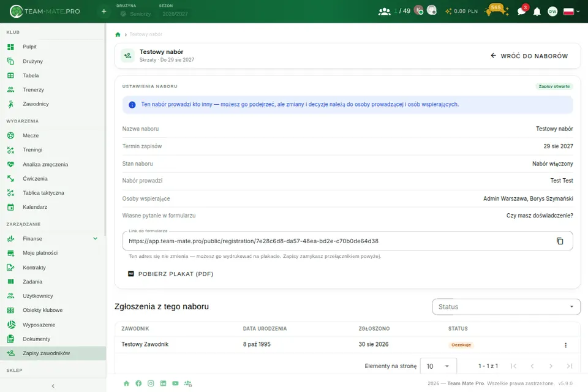Click the home breadcrumb icon
588x392 pixels.
[118, 34]
